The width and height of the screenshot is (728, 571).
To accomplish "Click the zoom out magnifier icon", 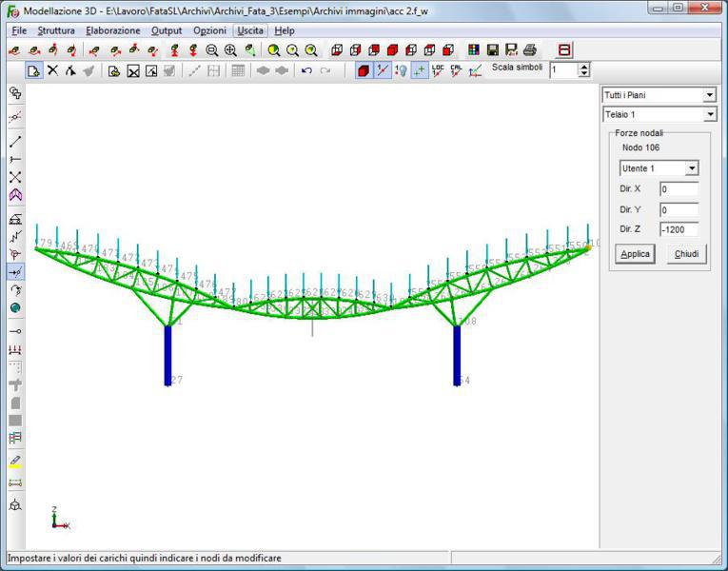I will (x=211, y=50).
